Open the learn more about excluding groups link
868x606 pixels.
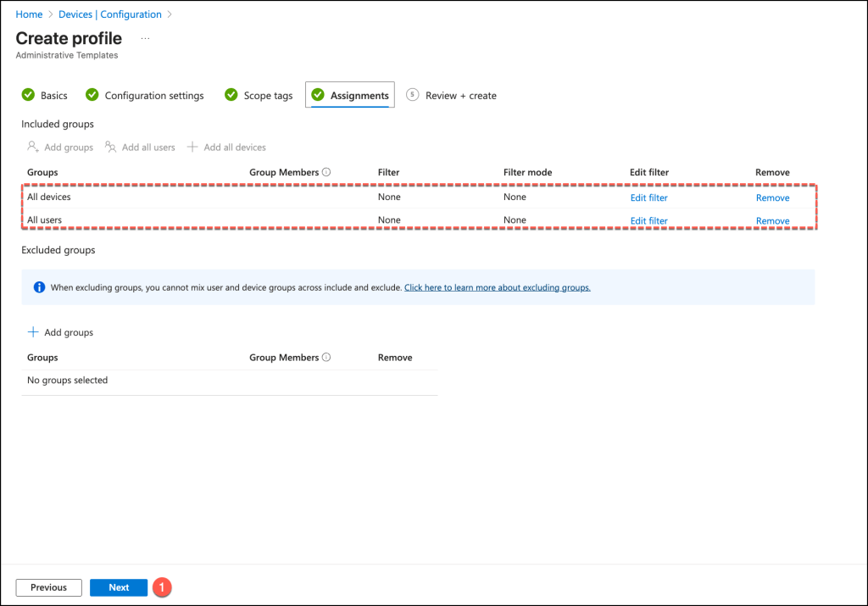pyautogui.click(x=497, y=287)
